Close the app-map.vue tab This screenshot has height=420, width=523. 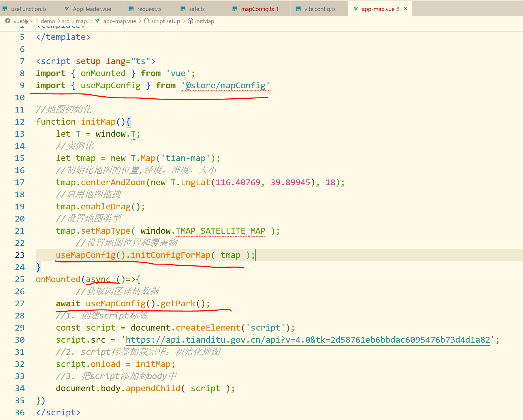click(406, 9)
